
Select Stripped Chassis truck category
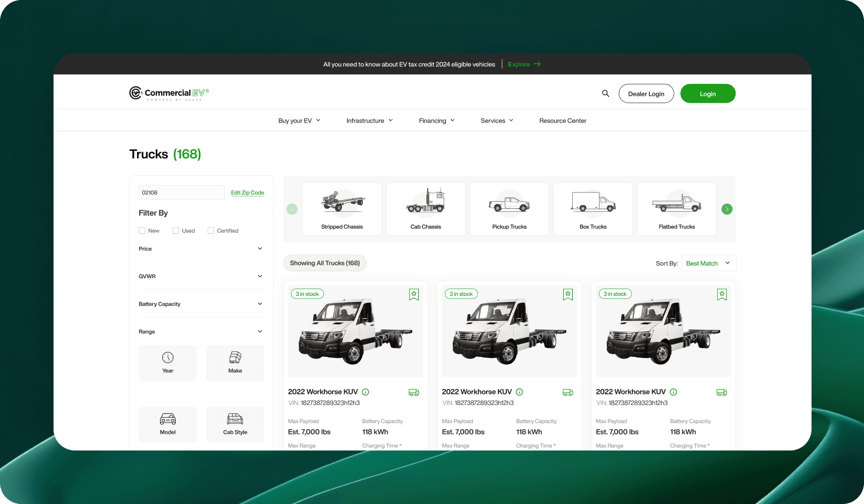coord(342,209)
